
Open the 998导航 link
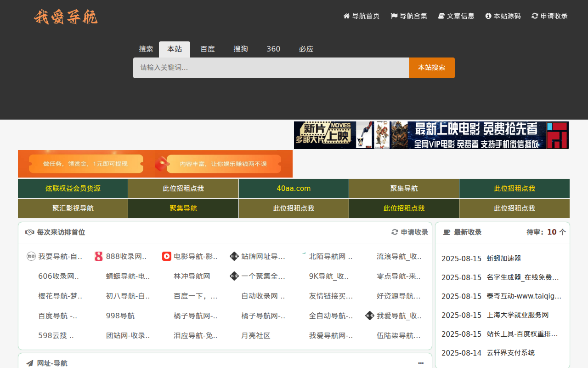[x=120, y=316]
